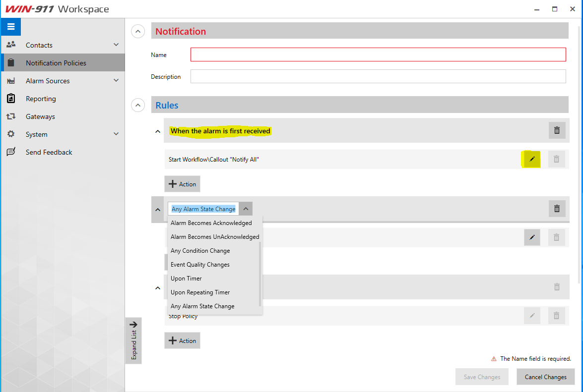Image resolution: width=583 pixels, height=392 pixels.
Task: Collapse the 'When the alarm is first received' rule
Action: tap(158, 131)
